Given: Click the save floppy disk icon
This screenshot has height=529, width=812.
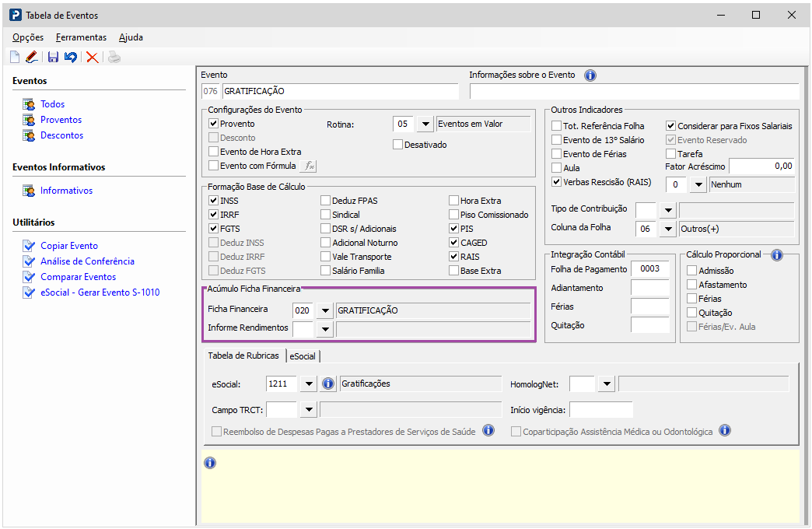Looking at the screenshot, I should [53, 57].
